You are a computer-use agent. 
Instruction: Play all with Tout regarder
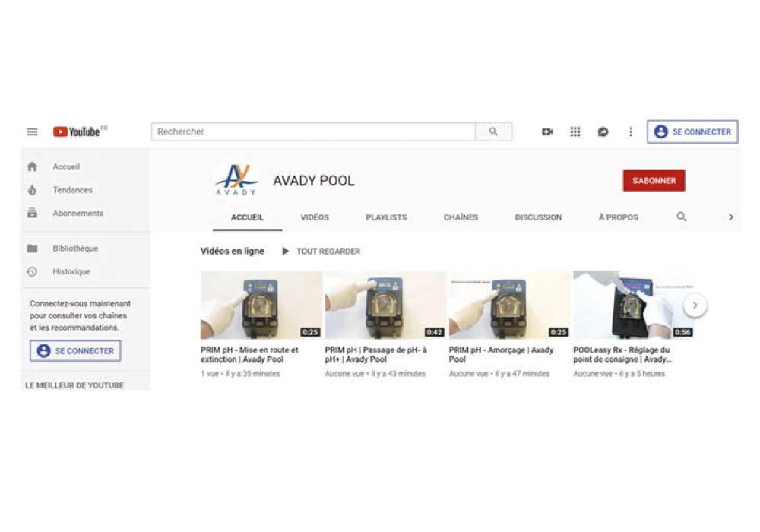pyautogui.click(x=321, y=252)
